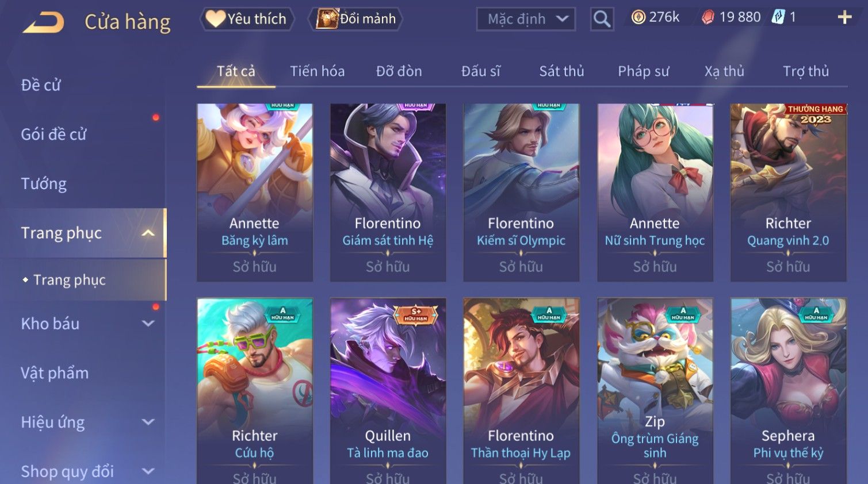Open the Mặc định sort dropdown
868x484 pixels.
(x=526, y=19)
